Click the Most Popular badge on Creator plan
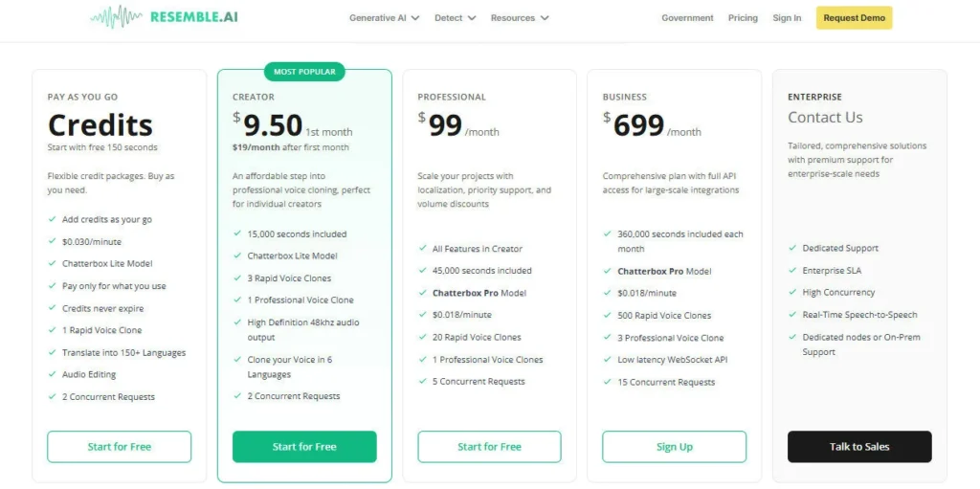980x489 pixels. [x=303, y=72]
